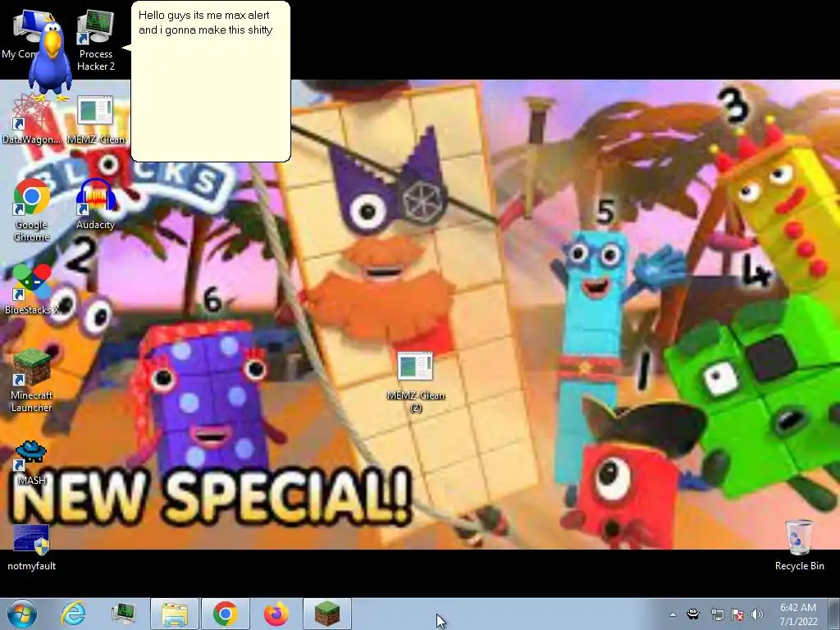Screen dimensions: 840x630
Task: Launch Google Chrome from desktop shortcut
Action: [x=32, y=210]
